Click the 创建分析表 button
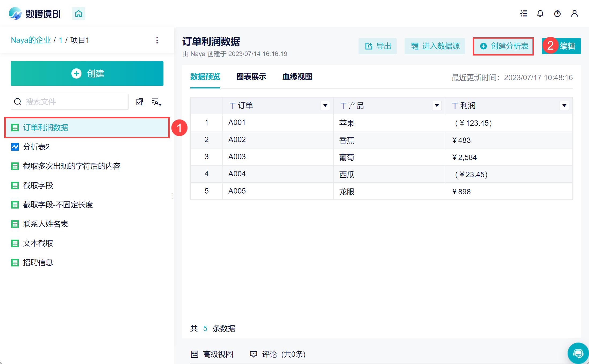 (504, 46)
